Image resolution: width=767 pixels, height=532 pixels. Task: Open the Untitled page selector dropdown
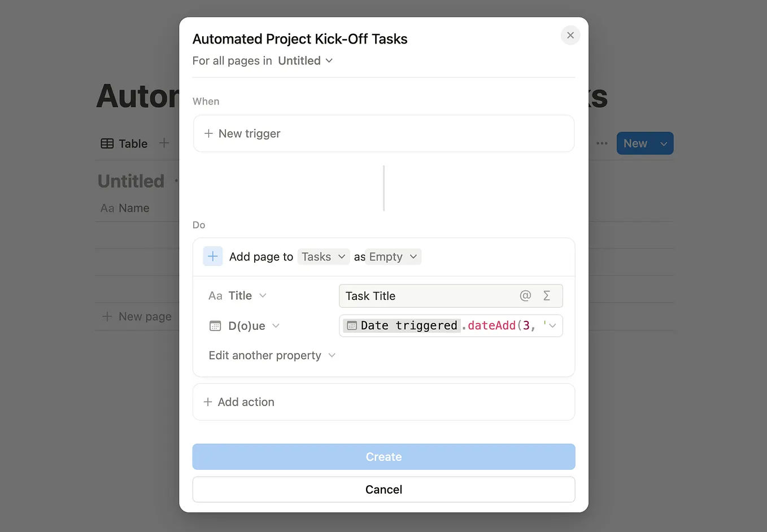click(x=304, y=60)
